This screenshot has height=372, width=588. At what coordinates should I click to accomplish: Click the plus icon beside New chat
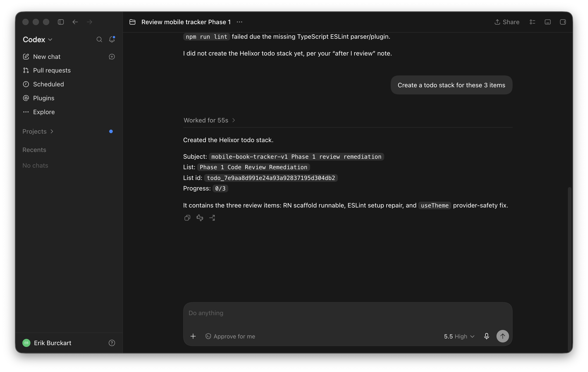tap(112, 57)
